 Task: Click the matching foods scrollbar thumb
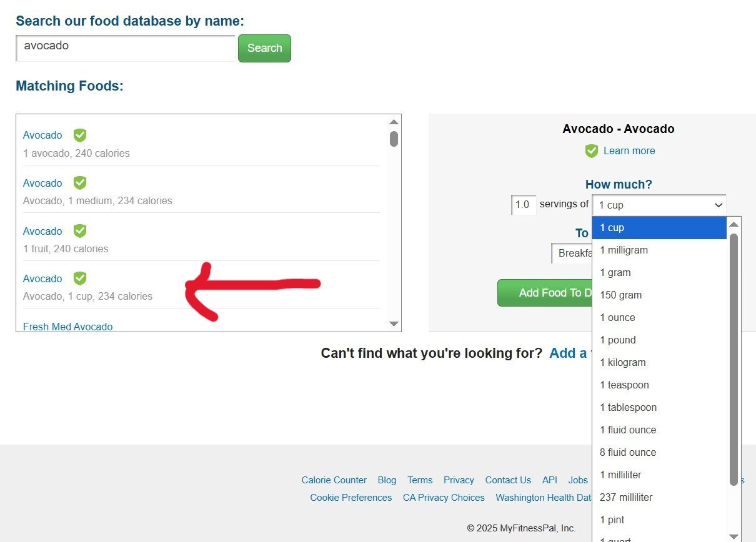(x=394, y=139)
